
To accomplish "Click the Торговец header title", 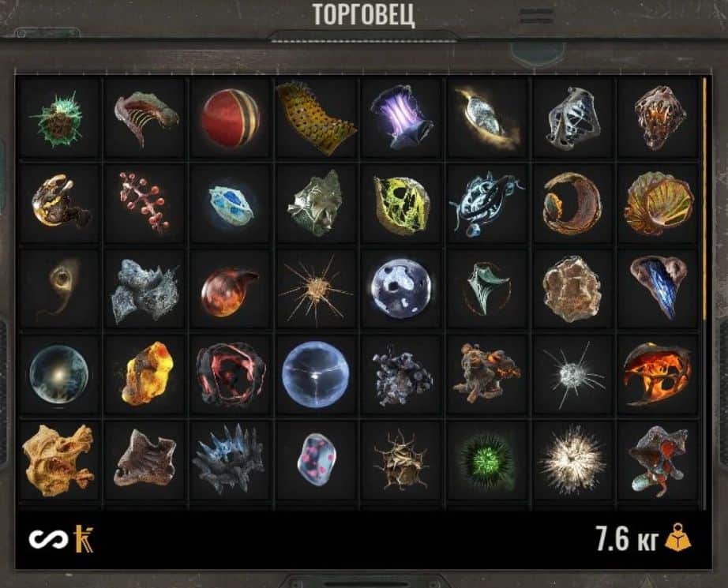I will [x=363, y=15].
